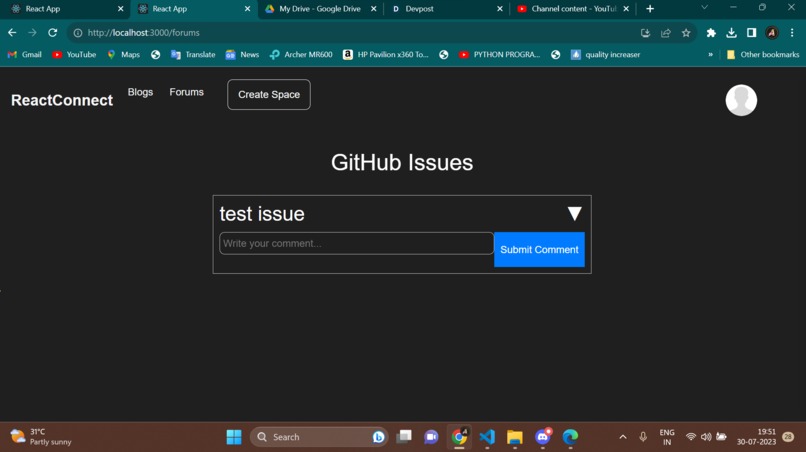Open the News bookmark
Viewport: 806px width, 452px height.
242,55
